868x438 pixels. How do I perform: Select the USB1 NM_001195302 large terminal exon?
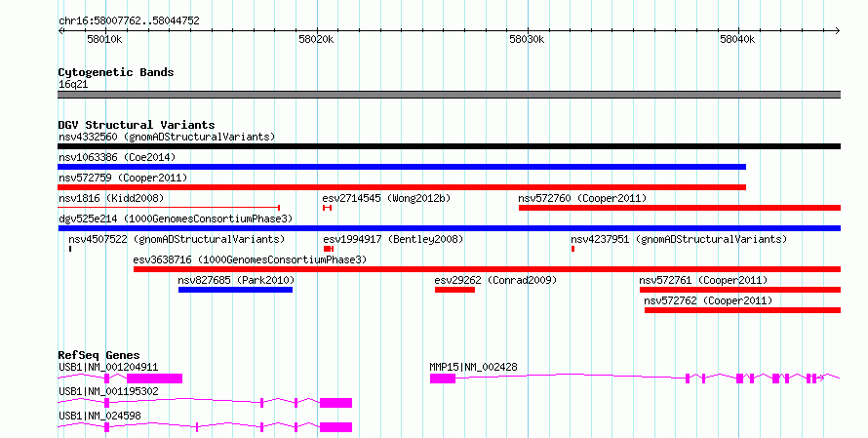pos(336,403)
